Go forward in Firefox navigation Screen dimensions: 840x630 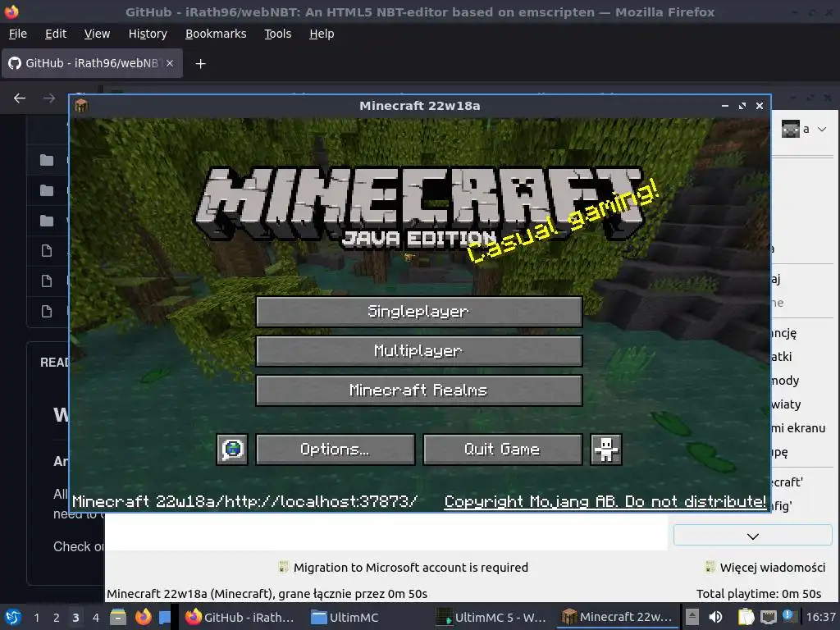pyautogui.click(x=49, y=98)
